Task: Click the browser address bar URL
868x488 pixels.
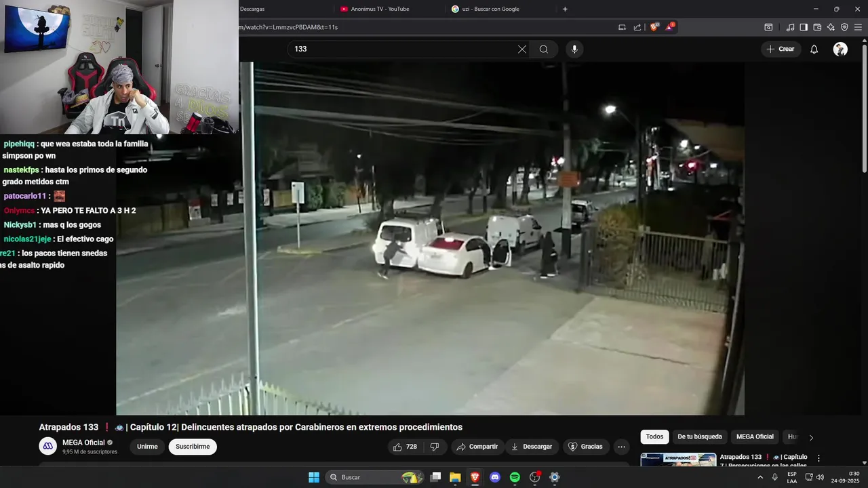Action: coord(288,27)
